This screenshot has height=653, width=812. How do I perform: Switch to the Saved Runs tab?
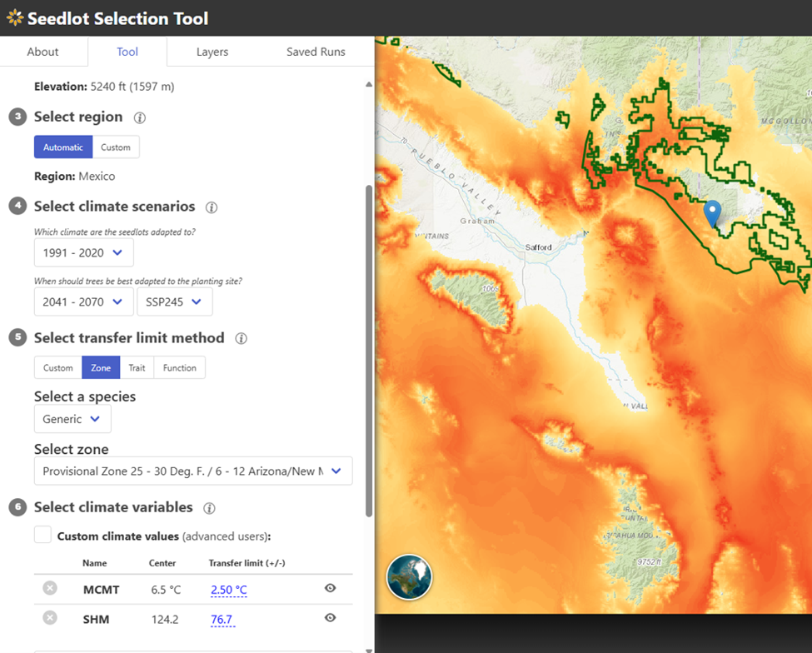316,52
